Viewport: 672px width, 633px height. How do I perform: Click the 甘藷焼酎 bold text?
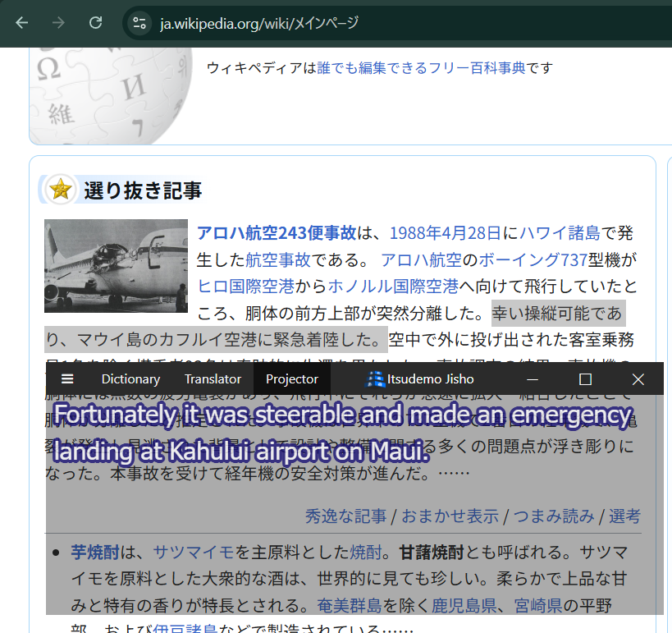coord(431,553)
